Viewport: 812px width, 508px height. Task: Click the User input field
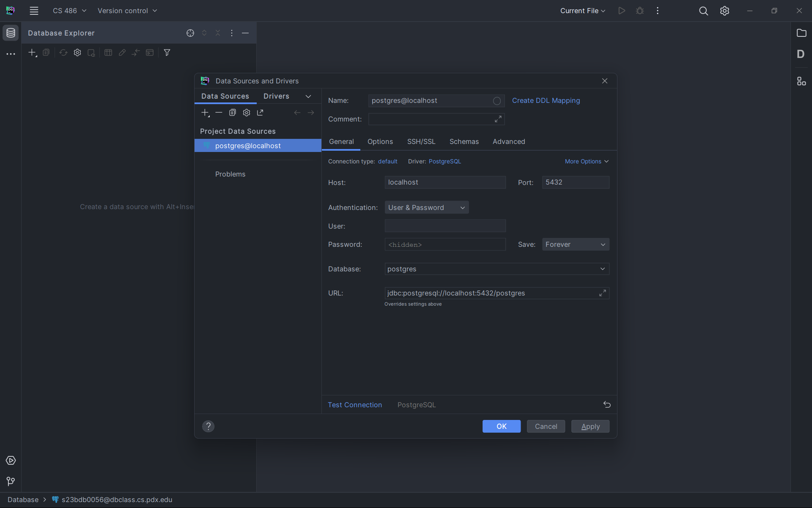(445, 226)
